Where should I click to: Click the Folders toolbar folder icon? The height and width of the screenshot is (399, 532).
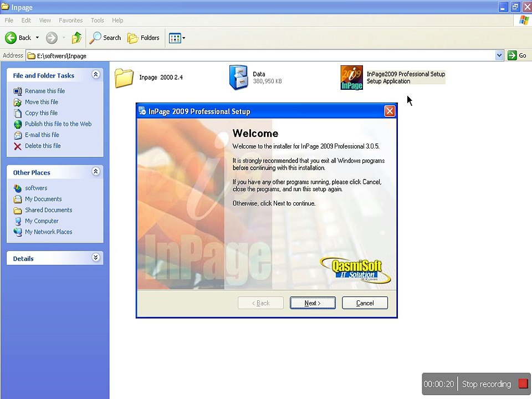(x=132, y=38)
